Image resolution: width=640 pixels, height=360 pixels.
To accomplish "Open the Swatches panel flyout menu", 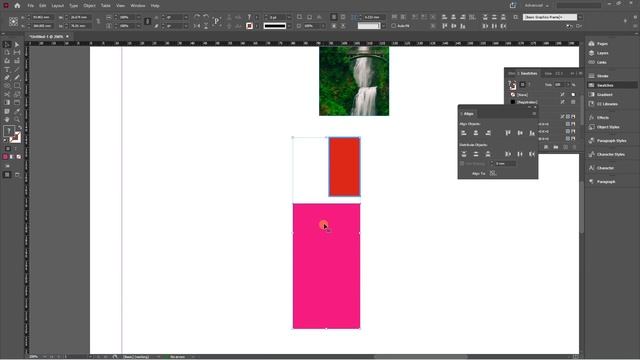I will point(580,73).
